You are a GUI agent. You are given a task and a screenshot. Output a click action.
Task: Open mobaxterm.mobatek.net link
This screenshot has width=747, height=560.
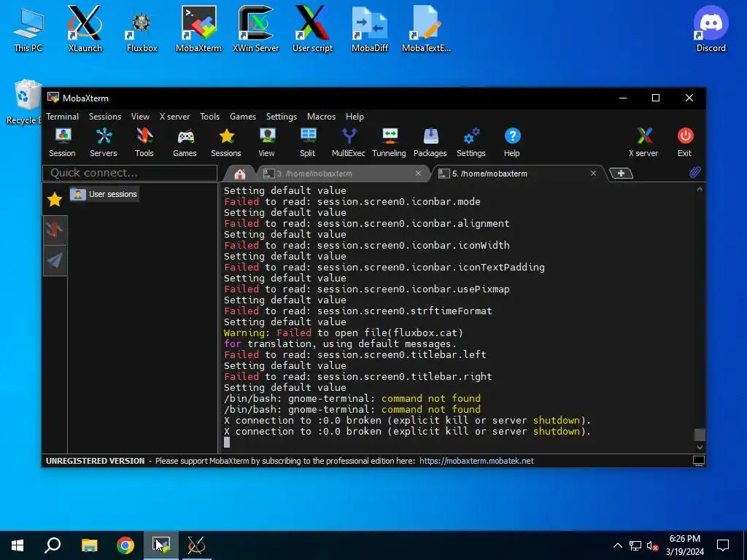click(476, 461)
